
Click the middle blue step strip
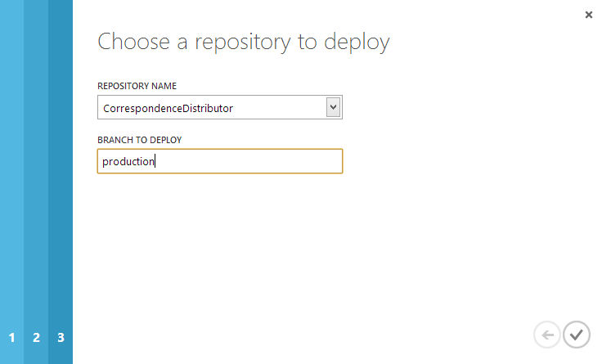click(x=36, y=164)
